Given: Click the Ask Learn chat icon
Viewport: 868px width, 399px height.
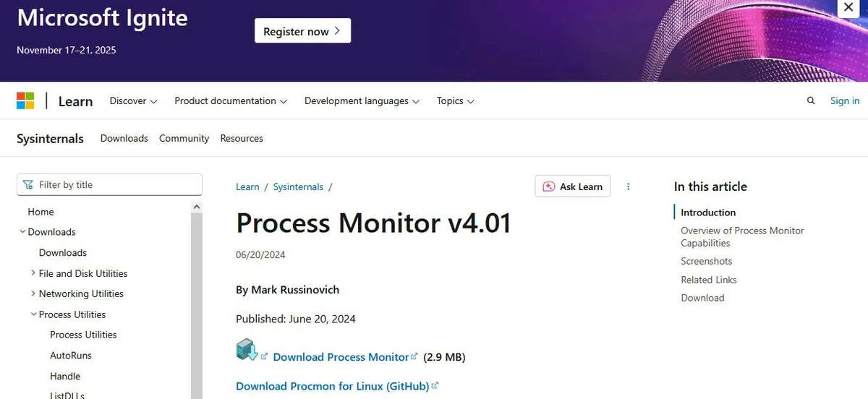Looking at the screenshot, I should (548, 186).
